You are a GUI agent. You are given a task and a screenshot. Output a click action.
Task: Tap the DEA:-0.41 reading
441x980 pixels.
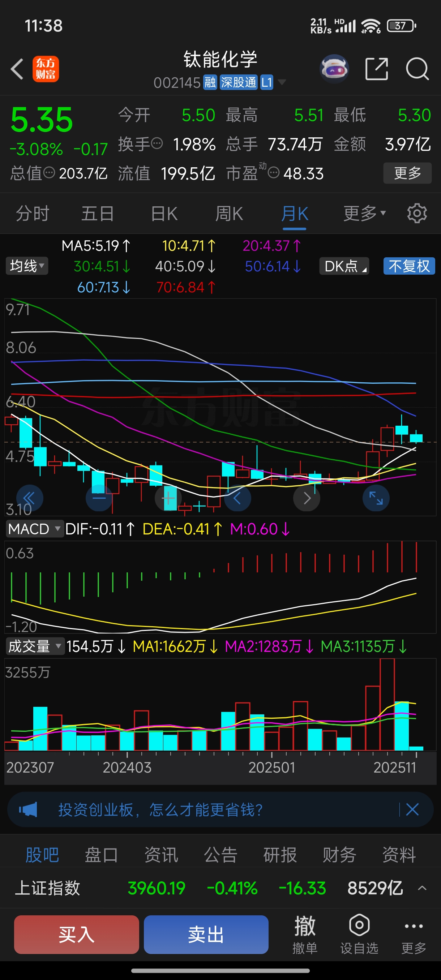(x=182, y=529)
